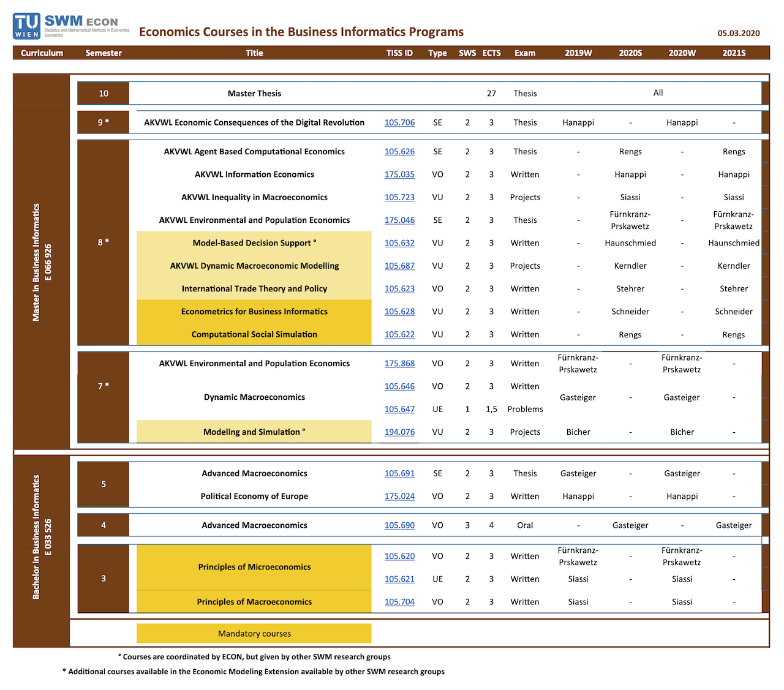Open TISS link 105.626
This screenshot has width=784, height=690.
[x=399, y=151]
